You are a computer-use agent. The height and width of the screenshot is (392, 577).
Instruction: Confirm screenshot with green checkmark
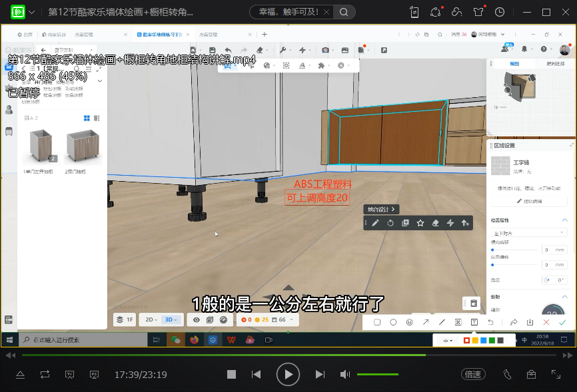click(562, 322)
